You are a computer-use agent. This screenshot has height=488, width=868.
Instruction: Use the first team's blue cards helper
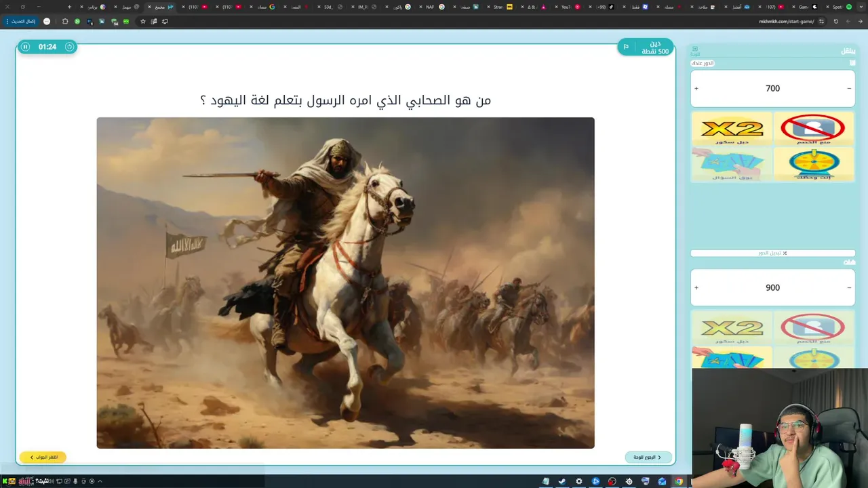tap(732, 164)
